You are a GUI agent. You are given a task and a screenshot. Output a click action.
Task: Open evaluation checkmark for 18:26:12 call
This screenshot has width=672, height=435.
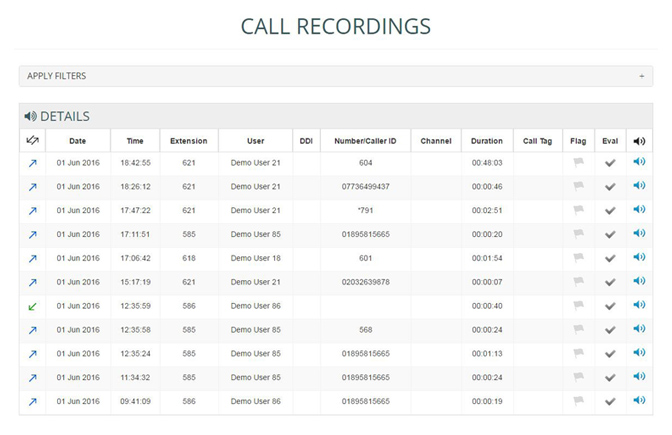click(610, 187)
